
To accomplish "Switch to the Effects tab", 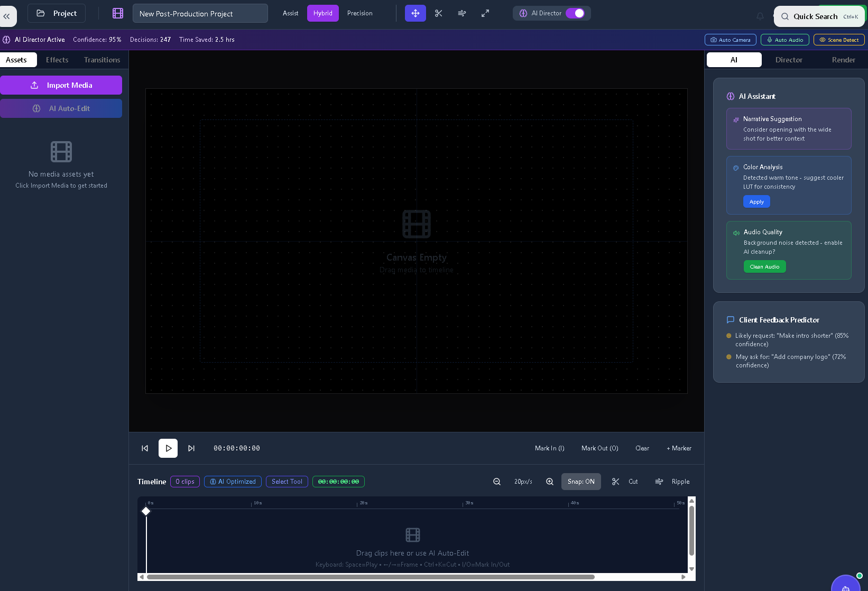I will click(57, 60).
